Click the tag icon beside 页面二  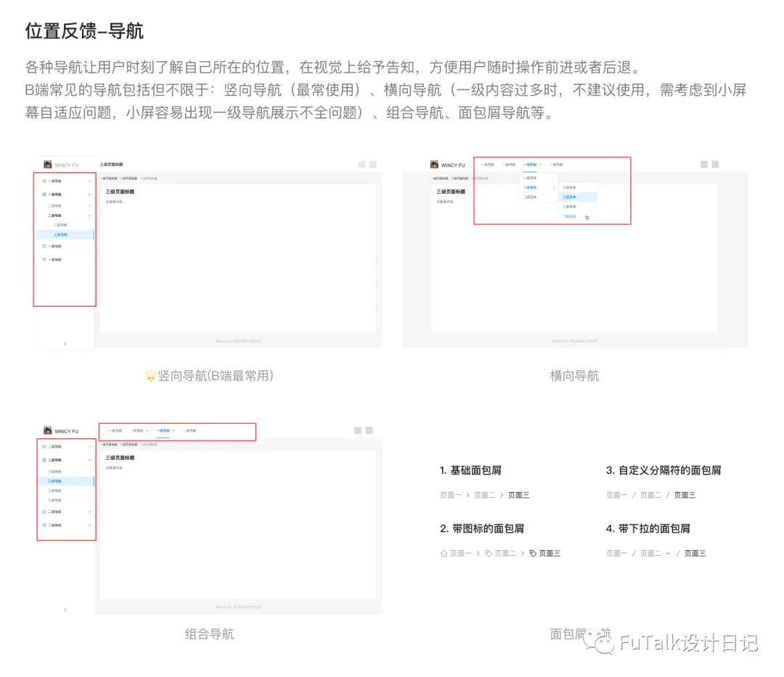coord(489,553)
